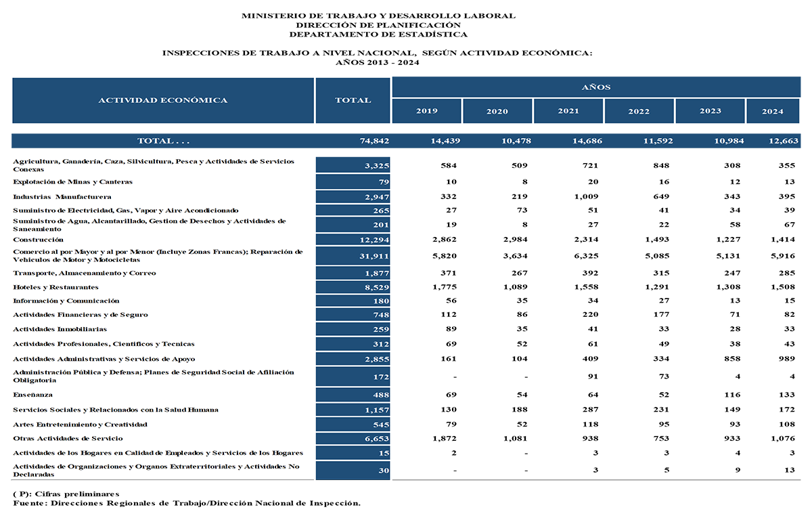Click the Construcción row label
812x520 pixels.
(39, 240)
